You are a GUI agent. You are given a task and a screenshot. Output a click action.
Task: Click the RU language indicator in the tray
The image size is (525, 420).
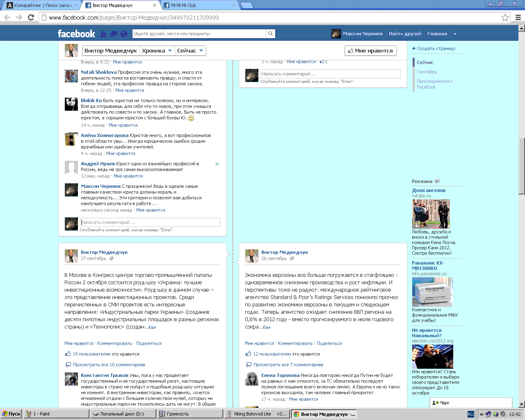[470, 414]
